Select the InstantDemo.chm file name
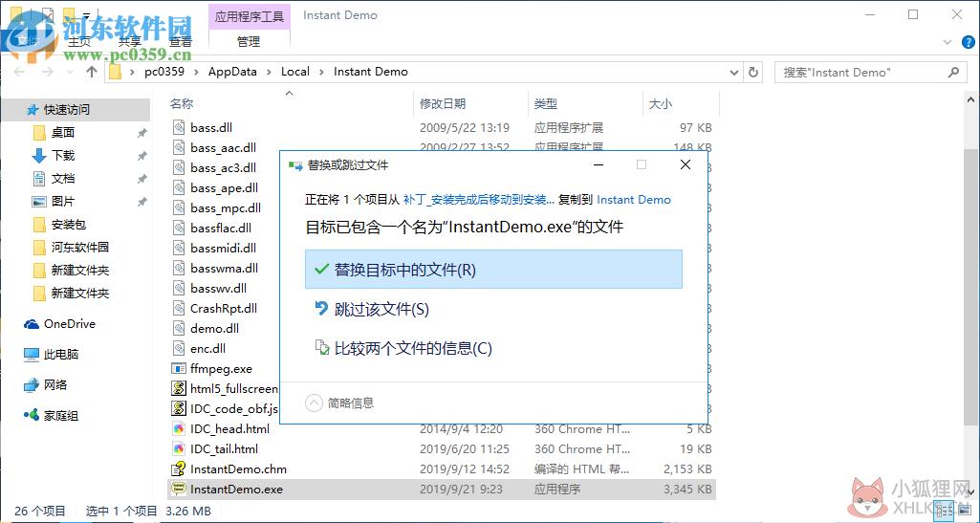Screen dimensions: 980x523 [238, 469]
